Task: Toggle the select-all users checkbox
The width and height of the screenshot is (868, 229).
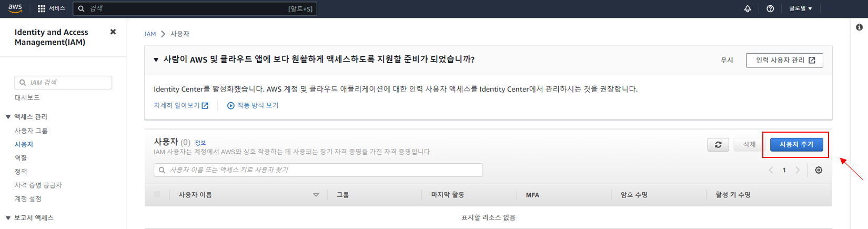Action: [x=157, y=195]
